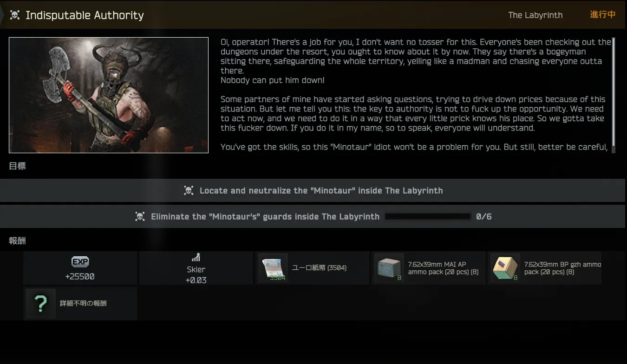Image resolution: width=627 pixels, height=364 pixels.
Task: Click the Skier reputation chart icon
Action: [196, 258]
